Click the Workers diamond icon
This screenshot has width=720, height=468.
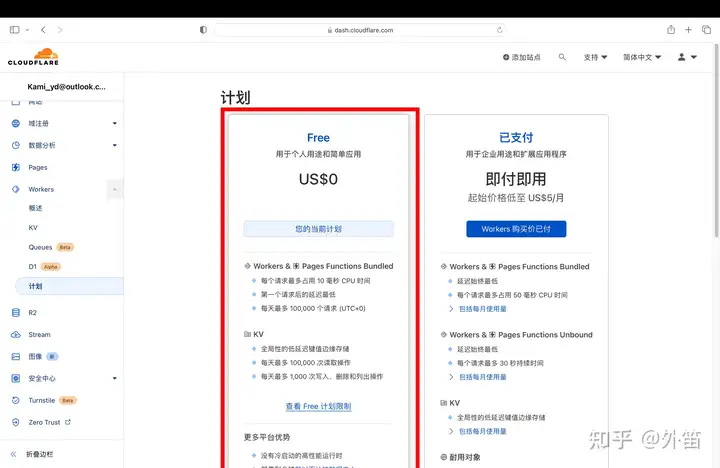point(16,189)
